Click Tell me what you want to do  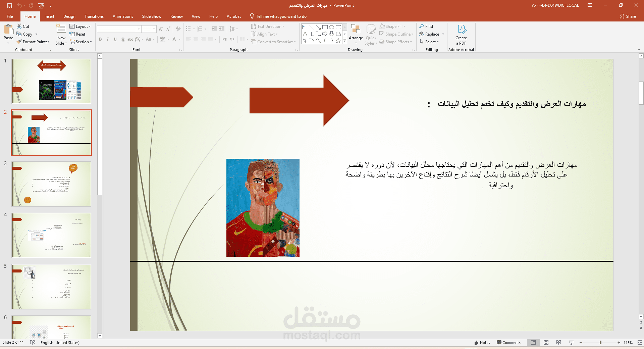point(278,16)
